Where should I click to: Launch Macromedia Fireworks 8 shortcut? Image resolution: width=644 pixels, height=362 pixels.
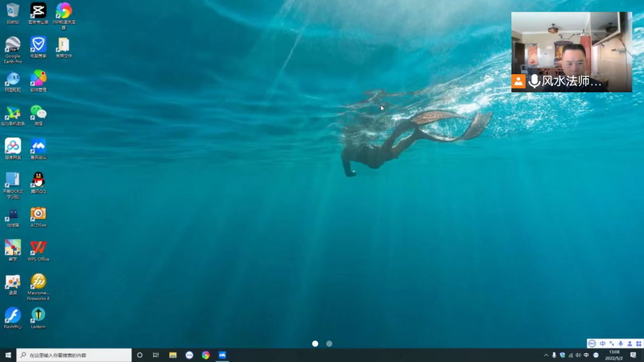[x=38, y=287]
